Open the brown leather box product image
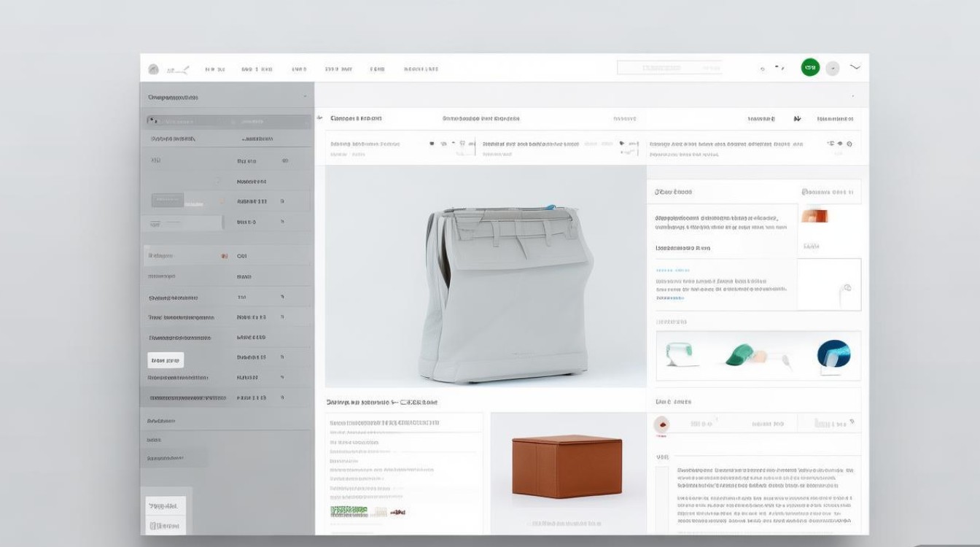The height and width of the screenshot is (547, 980). 567,467
